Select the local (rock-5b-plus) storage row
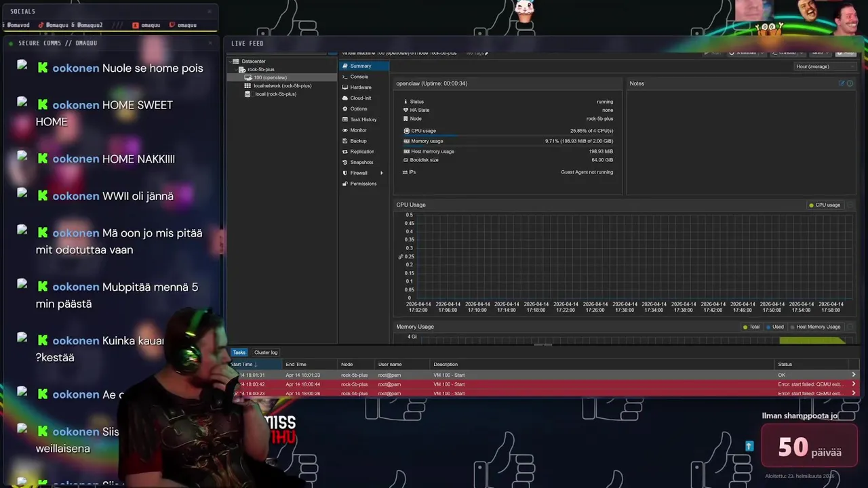Screen dimensions: 868x488 [x=282, y=94]
